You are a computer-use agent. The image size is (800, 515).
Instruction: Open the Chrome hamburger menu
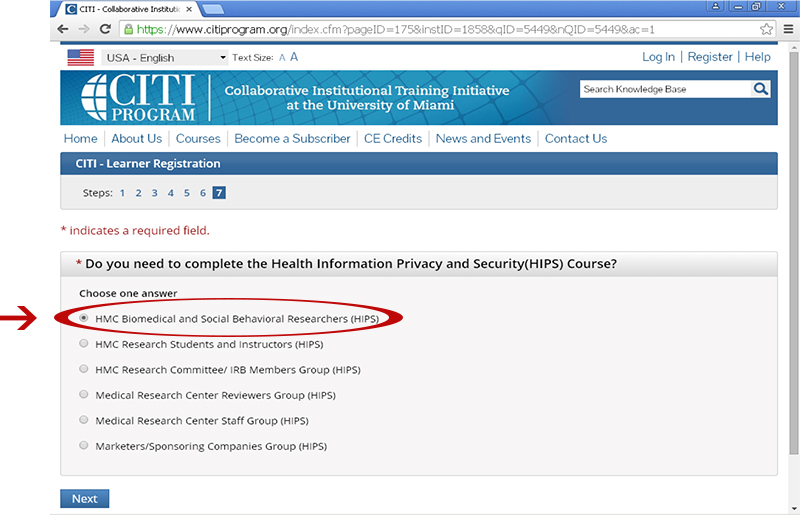pyautogui.click(x=788, y=29)
